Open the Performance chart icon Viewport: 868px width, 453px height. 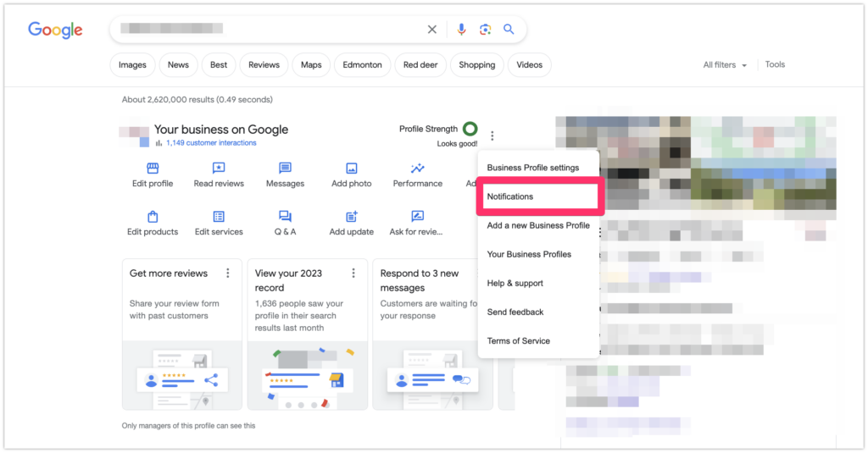coord(417,168)
